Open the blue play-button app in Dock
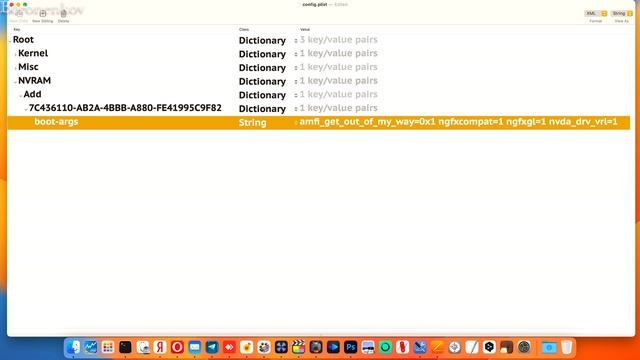The width and height of the screenshot is (640, 360). pyautogui.click(x=333, y=347)
